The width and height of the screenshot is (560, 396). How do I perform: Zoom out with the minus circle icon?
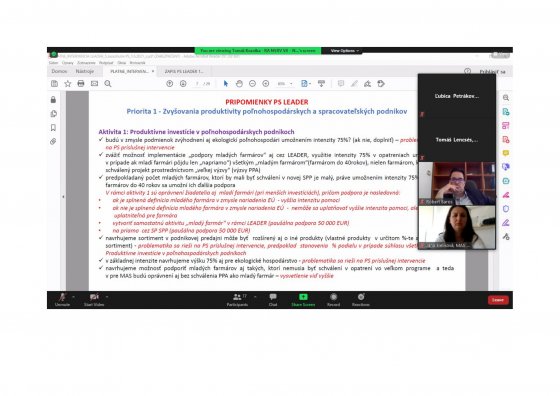pyautogui.click(x=252, y=84)
